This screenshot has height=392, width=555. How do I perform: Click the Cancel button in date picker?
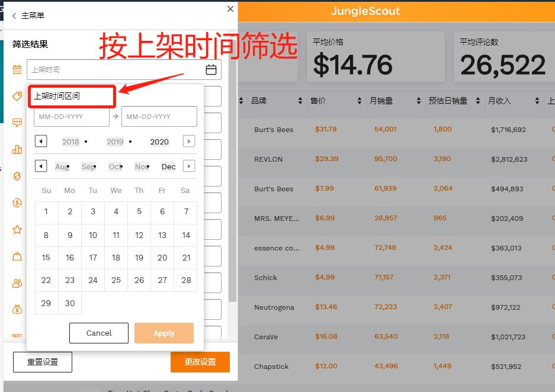pos(98,333)
